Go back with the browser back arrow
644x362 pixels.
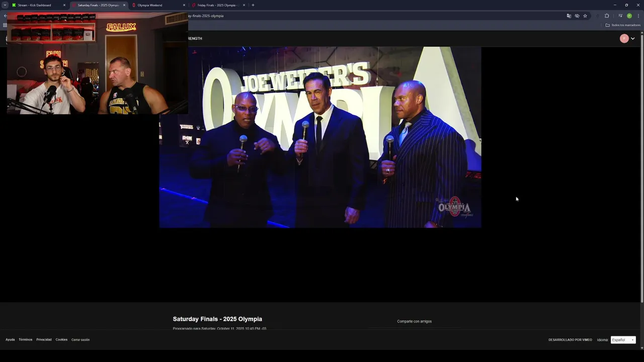(5, 16)
